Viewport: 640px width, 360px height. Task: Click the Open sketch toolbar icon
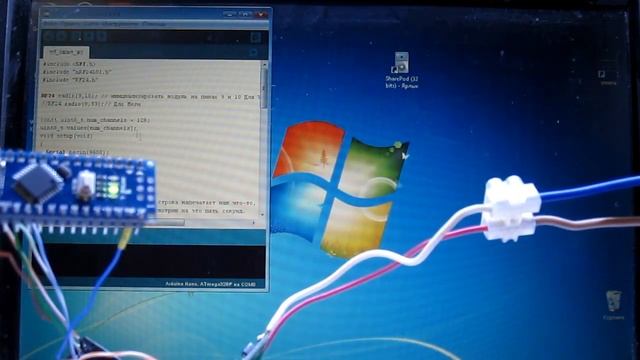88,37
